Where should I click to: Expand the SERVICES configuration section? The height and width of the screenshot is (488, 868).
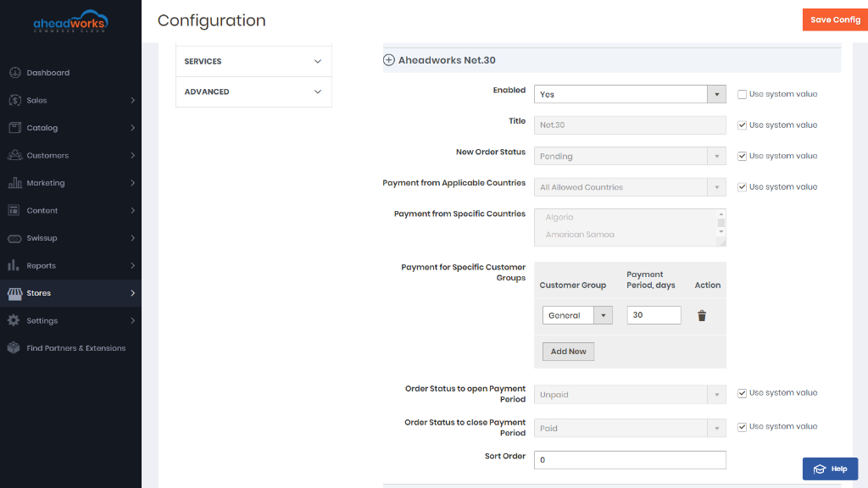(x=253, y=61)
